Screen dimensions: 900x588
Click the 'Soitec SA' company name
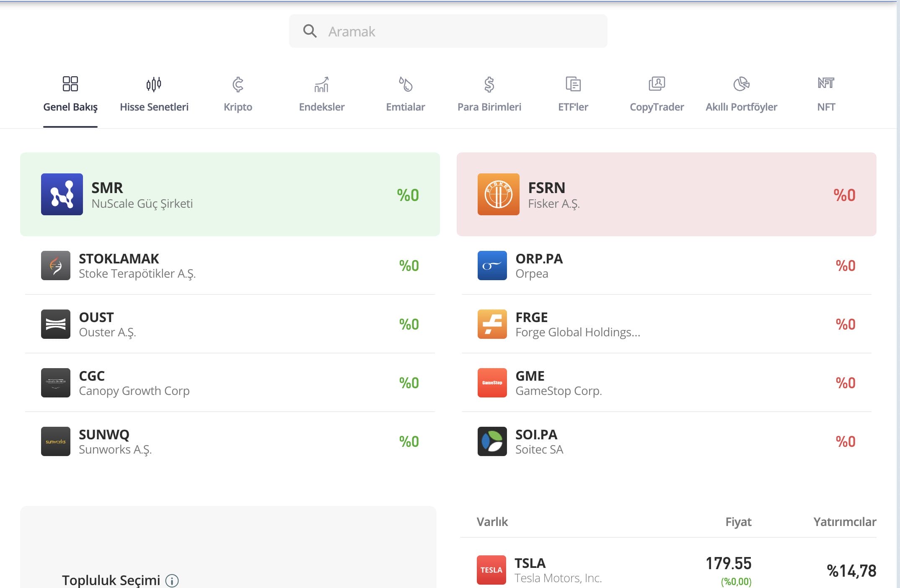pos(539,450)
